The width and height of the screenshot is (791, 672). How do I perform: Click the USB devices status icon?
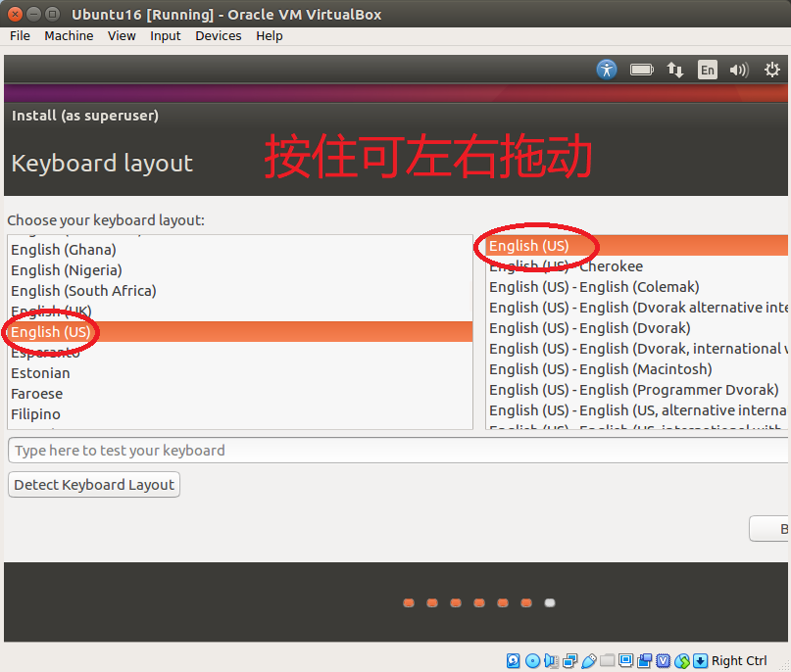pos(589,660)
